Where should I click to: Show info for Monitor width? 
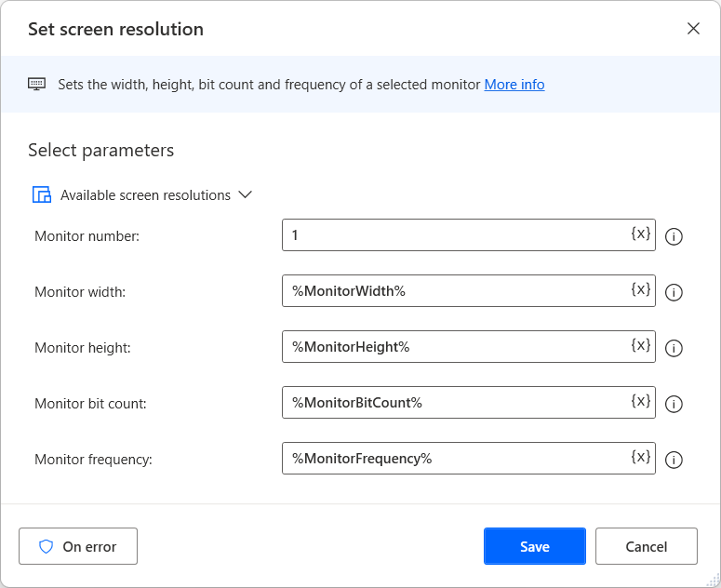point(674,292)
